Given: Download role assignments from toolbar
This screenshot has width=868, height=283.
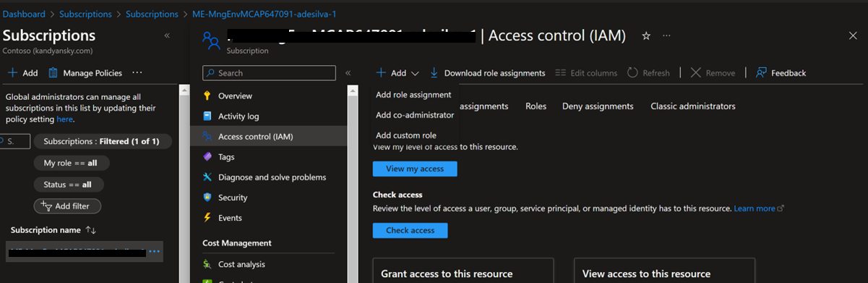Looking at the screenshot, I should [487, 72].
